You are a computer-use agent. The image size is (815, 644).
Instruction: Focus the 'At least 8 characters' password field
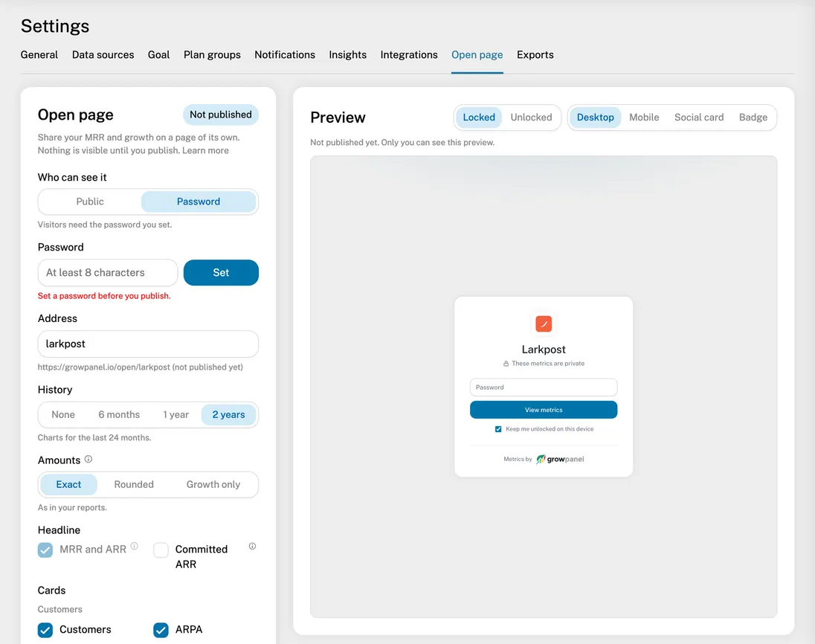(108, 272)
